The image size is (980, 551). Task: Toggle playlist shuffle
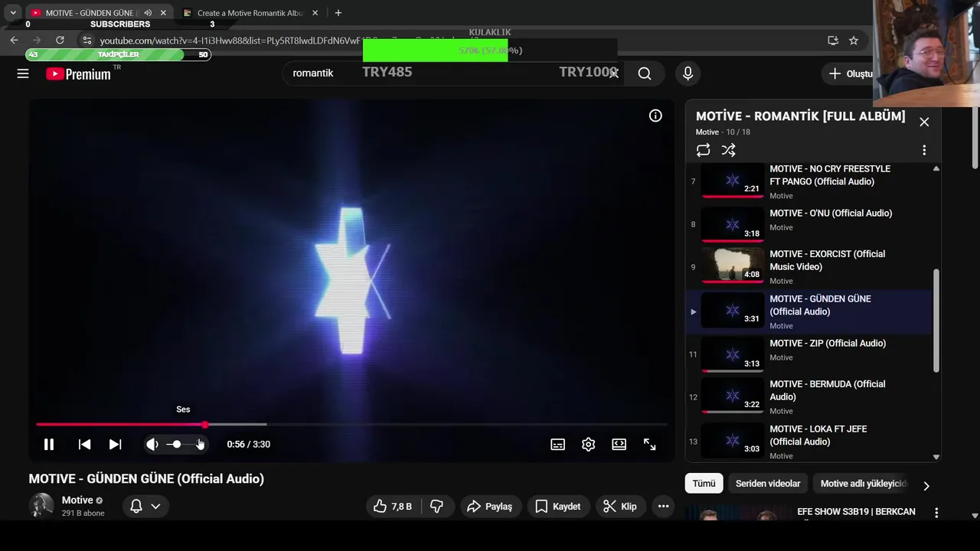(x=728, y=150)
